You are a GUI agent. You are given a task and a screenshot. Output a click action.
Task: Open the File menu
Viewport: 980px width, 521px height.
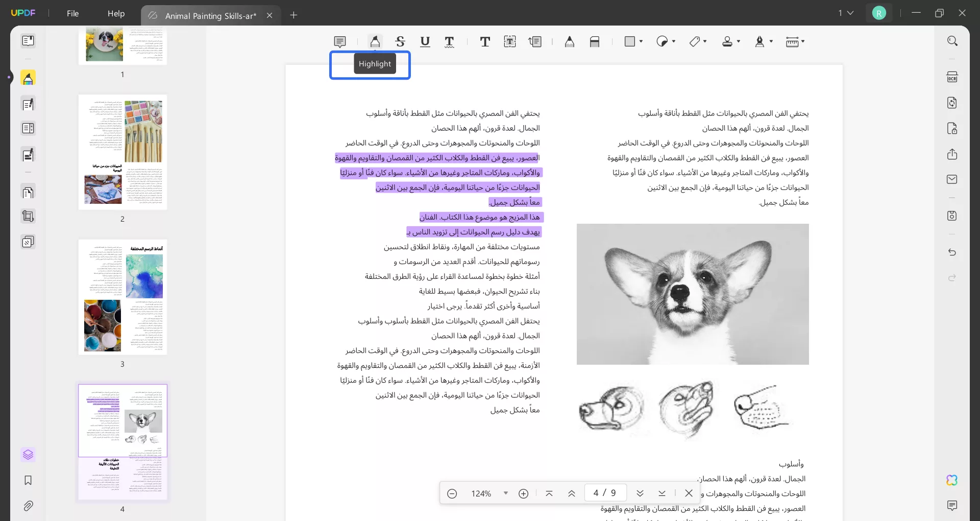click(x=72, y=14)
